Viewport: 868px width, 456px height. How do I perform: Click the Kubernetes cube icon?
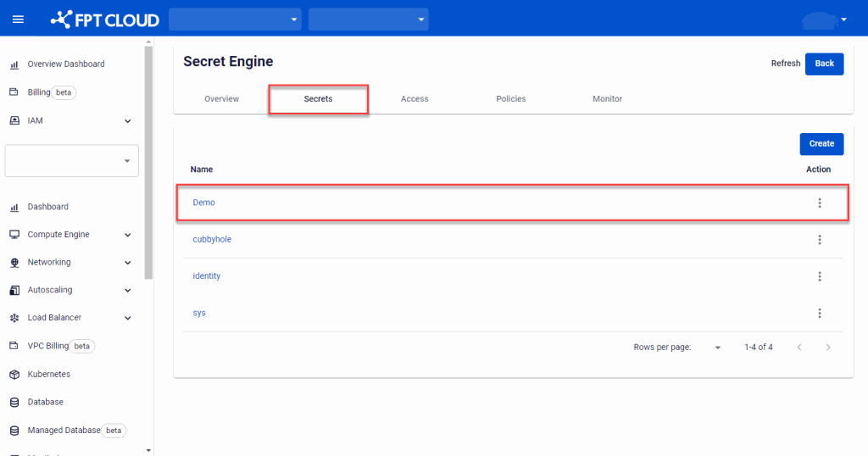[14, 375]
